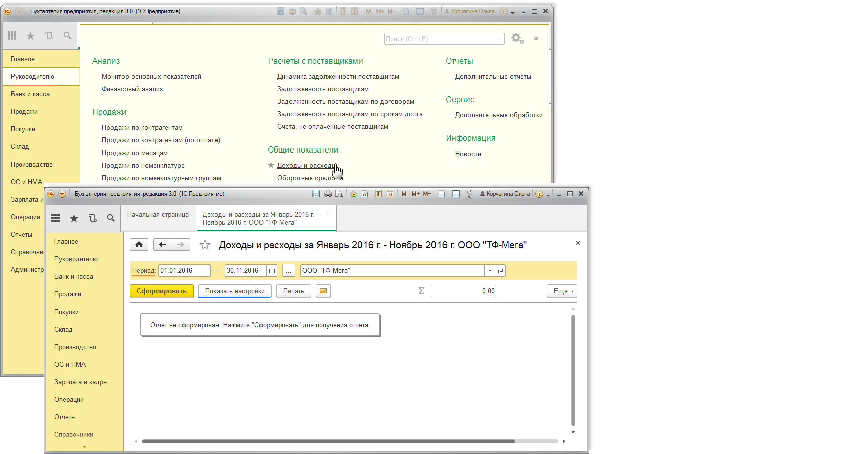The image size is (868, 454).
Task: Open Дополнительные отчеты link
Action: 493,77
